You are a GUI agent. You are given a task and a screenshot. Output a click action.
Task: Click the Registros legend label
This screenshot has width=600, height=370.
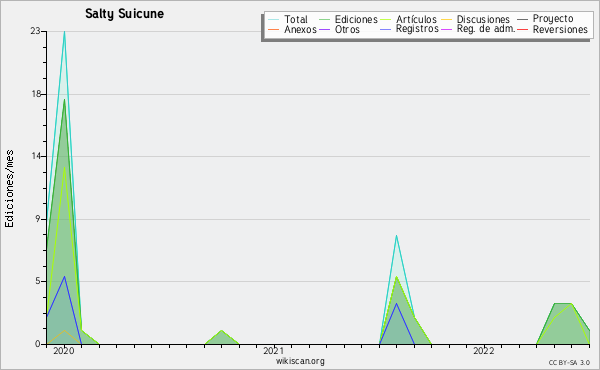(417, 29)
